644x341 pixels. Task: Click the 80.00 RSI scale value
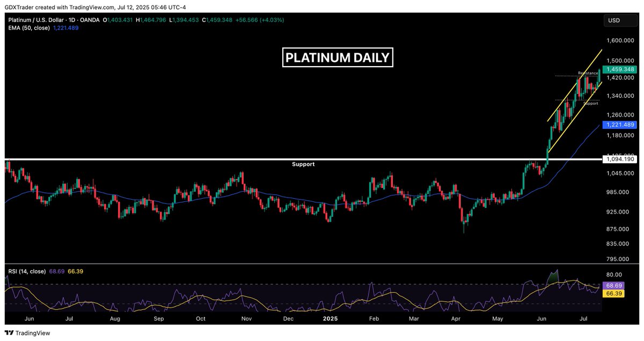615,274
